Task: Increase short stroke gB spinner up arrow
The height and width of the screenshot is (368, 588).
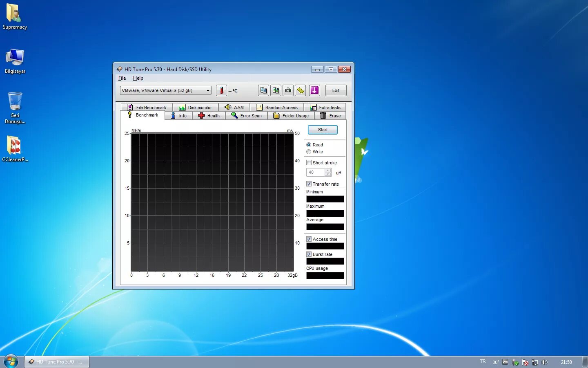Action: pos(327,171)
